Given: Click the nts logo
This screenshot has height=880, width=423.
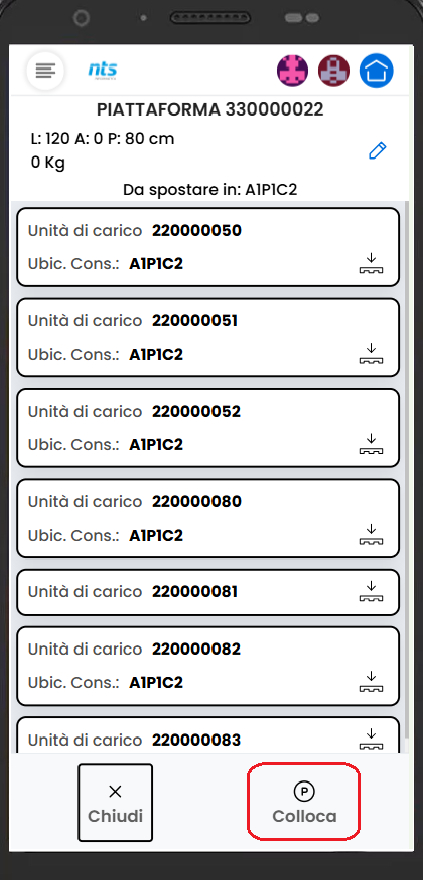Looking at the screenshot, I should pyautogui.click(x=103, y=71).
